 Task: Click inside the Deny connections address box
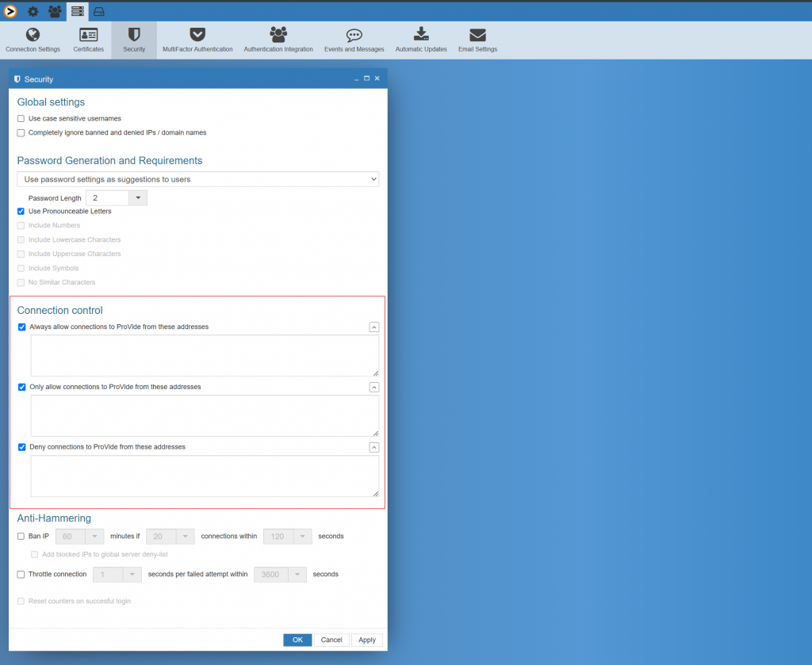point(202,476)
